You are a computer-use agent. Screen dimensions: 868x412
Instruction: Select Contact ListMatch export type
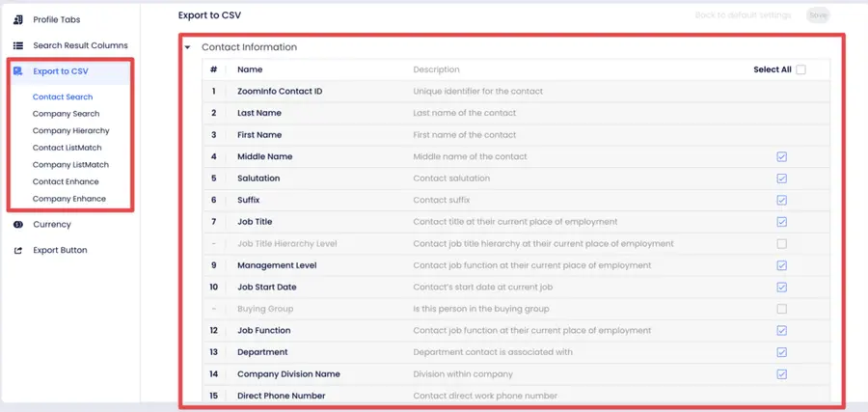[67, 148]
